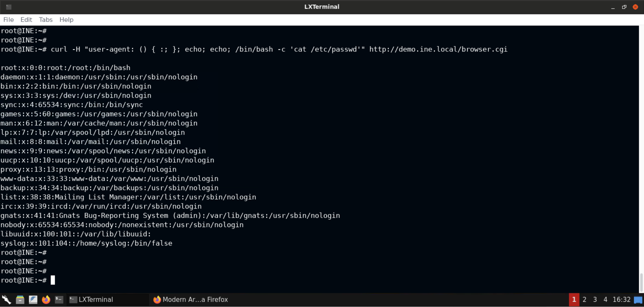Launch the text editor from taskbar

coord(33,300)
